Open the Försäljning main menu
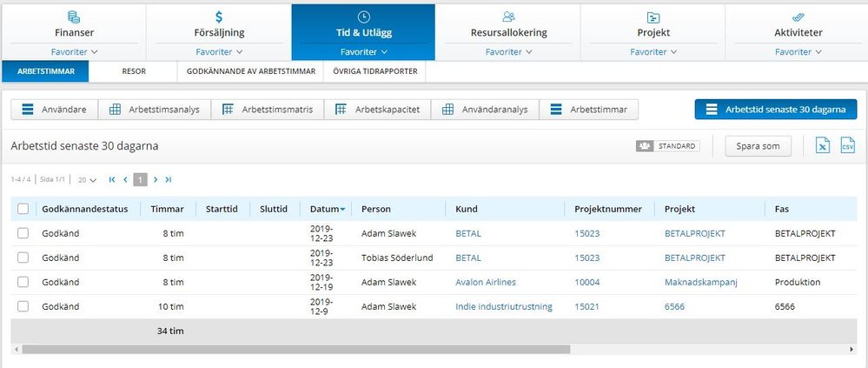 [219, 33]
